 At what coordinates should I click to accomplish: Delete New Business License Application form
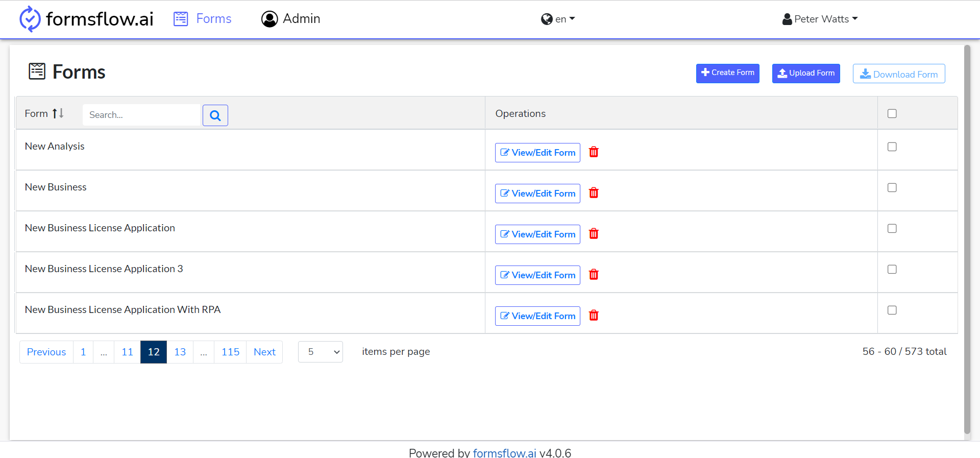pyautogui.click(x=594, y=234)
